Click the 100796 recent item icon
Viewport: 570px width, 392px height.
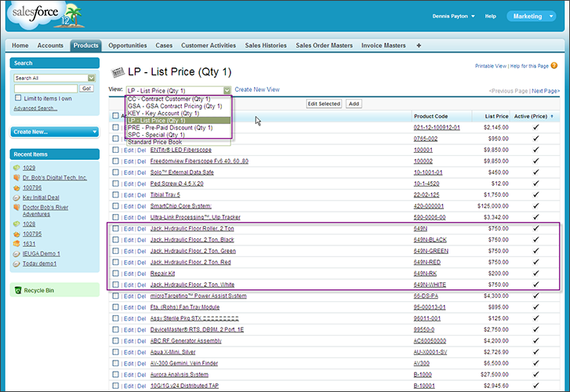(x=16, y=187)
